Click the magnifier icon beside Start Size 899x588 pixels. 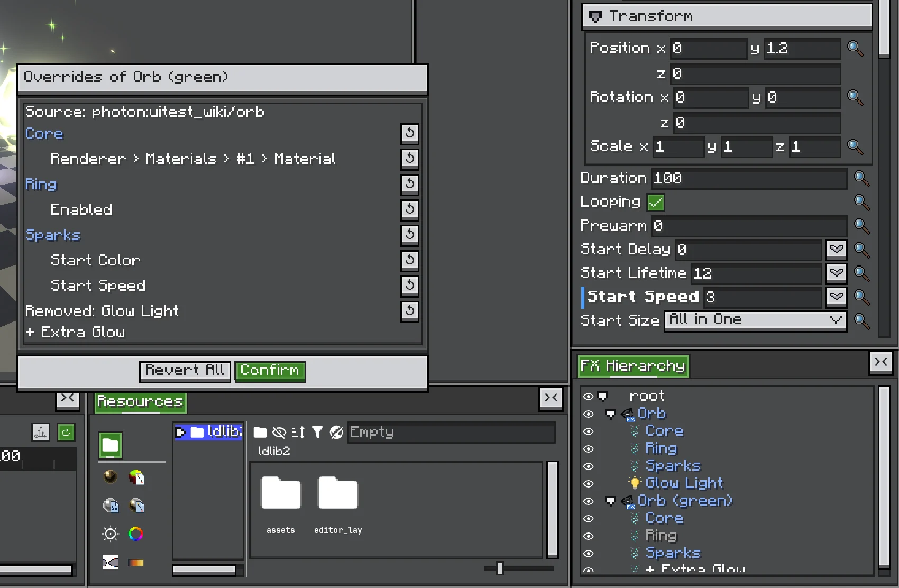[x=862, y=321]
